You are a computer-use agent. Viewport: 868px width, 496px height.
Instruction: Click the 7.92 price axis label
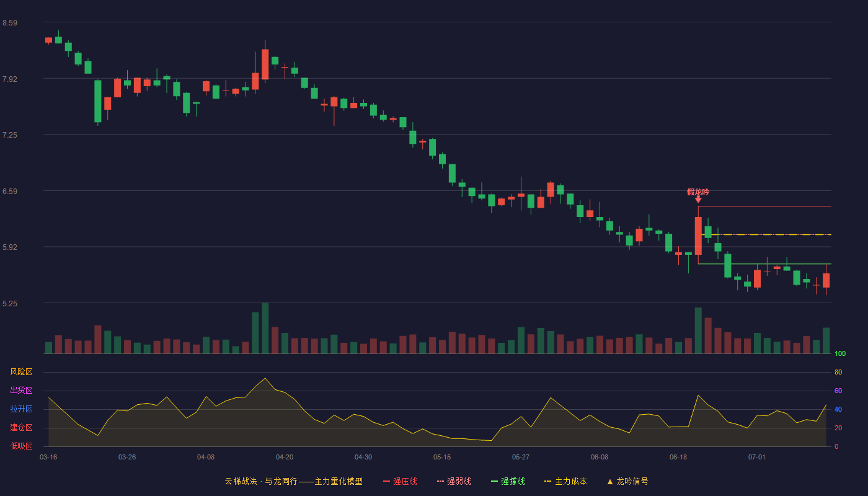point(9,79)
